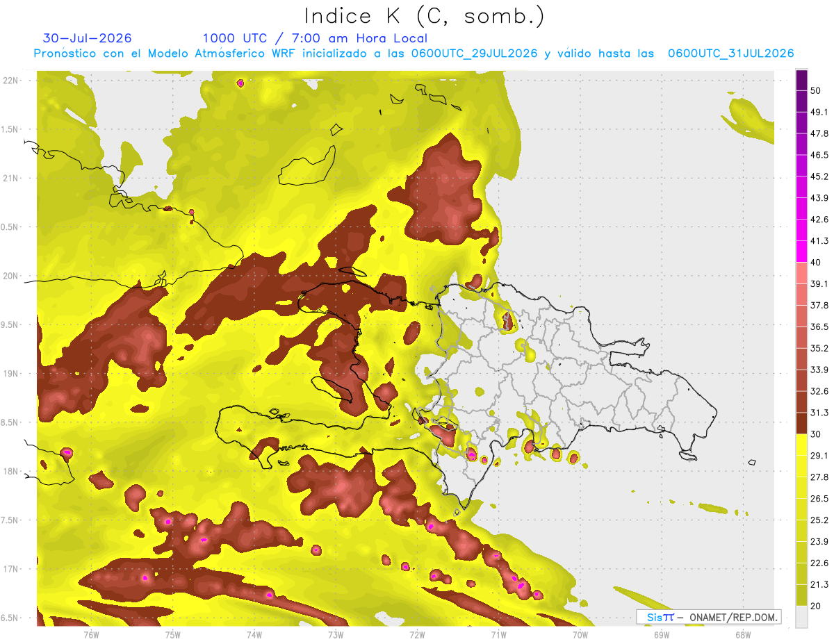This screenshot has width=834, height=644.
Task: Click the "20N" latitude label
Action: (12, 276)
